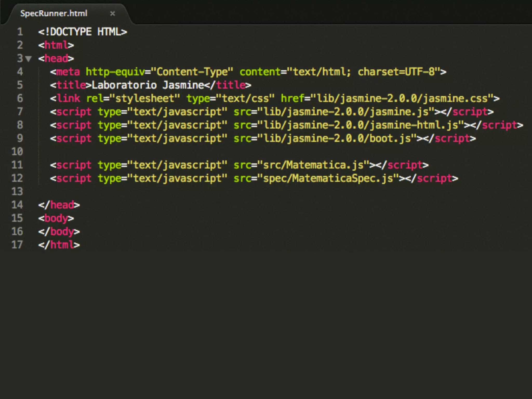Click the title text Laboratorio Jasmine
Viewport: 532px width, 399px height.
click(x=148, y=85)
